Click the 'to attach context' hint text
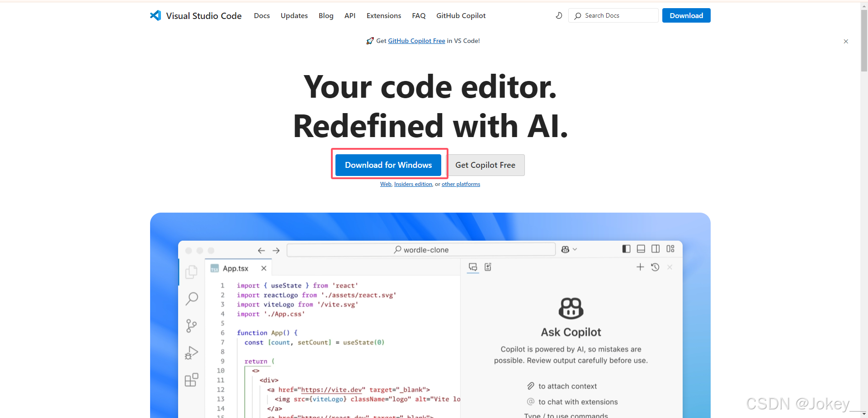This screenshot has width=868, height=418. pos(567,386)
